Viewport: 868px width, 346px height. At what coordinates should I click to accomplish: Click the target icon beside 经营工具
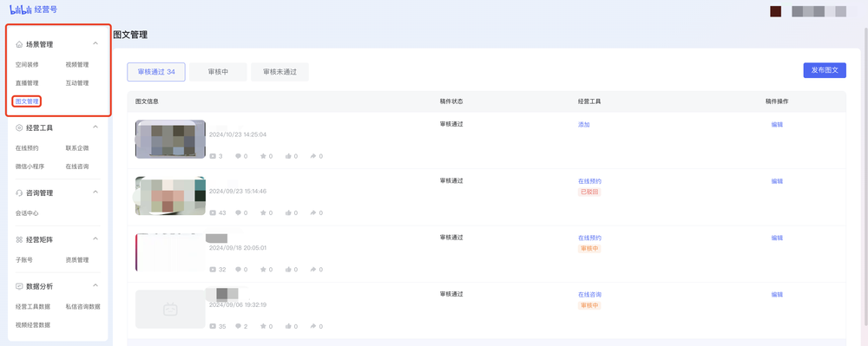(x=19, y=127)
